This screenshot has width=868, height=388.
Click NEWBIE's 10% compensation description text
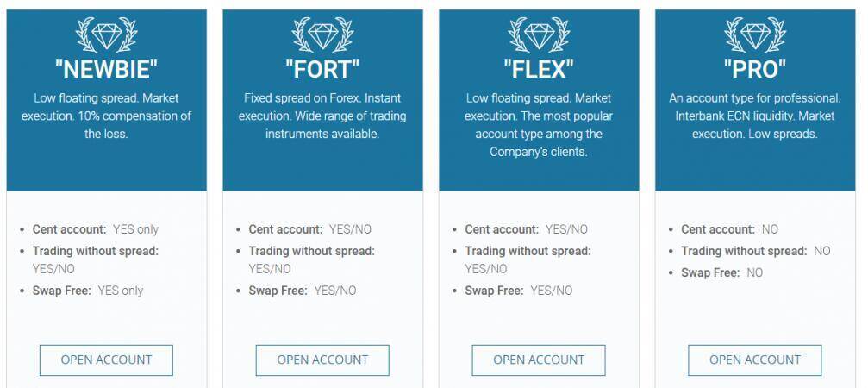click(x=106, y=116)
